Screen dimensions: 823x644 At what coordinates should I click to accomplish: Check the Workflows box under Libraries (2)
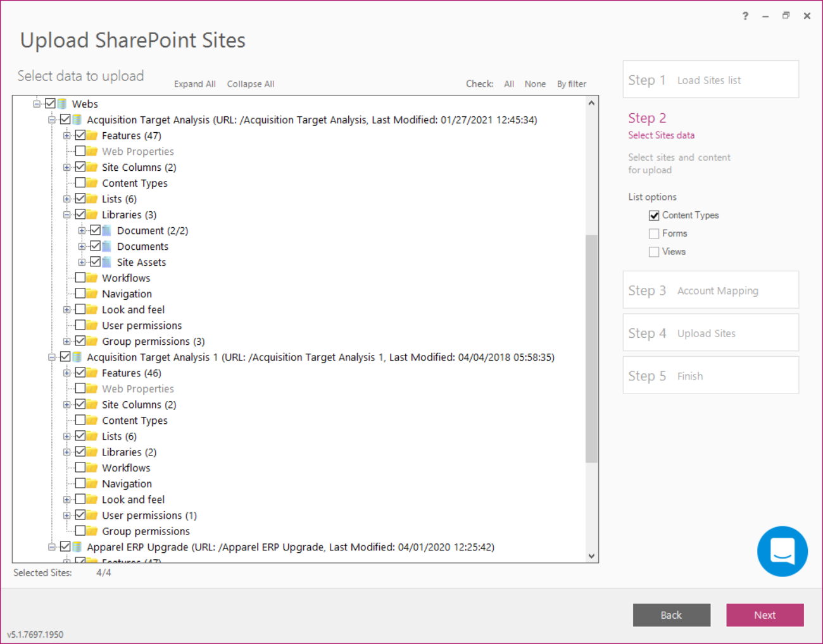pos(80,467)
